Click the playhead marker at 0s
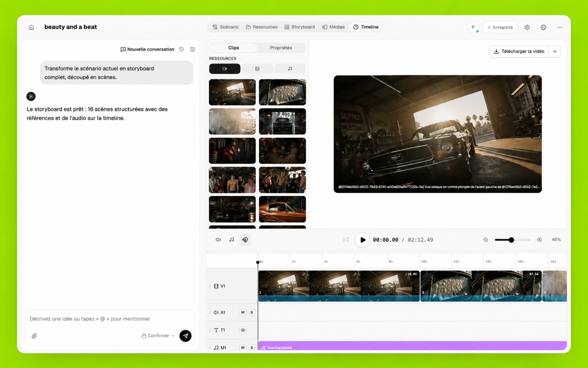 pos(258,262)
